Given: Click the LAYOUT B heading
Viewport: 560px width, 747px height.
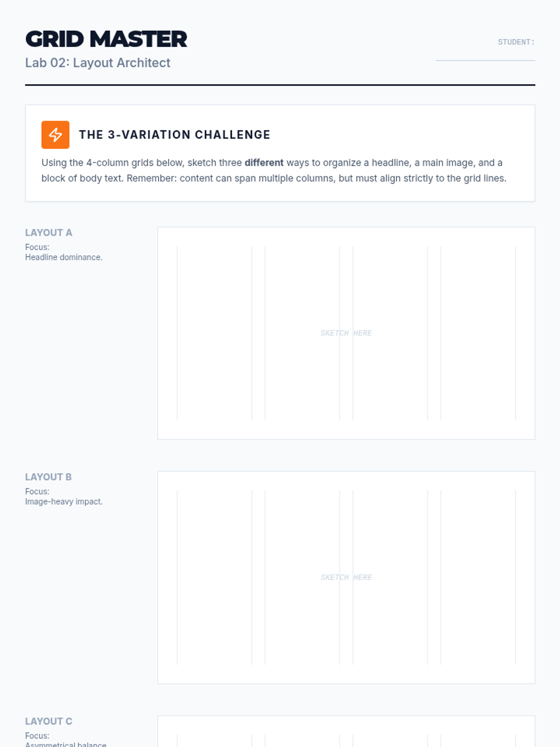Looking at the screenshot, I should 48,477.
